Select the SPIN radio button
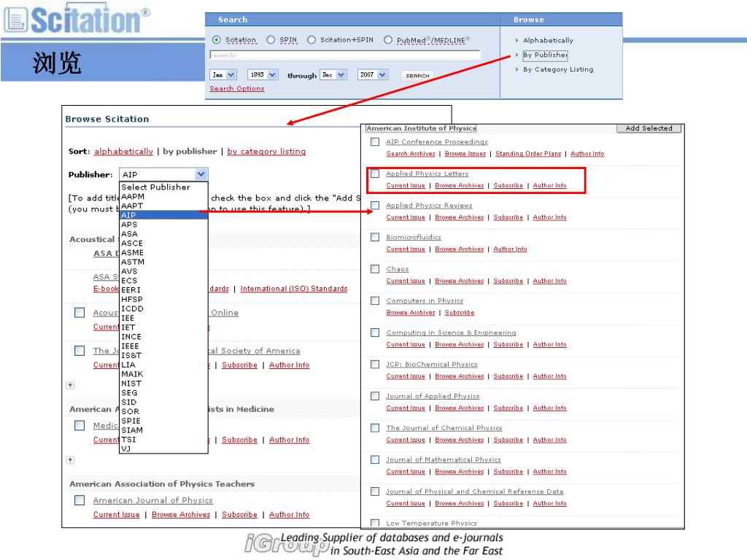This screenshot has height=560, width=747. click(271, 40)
